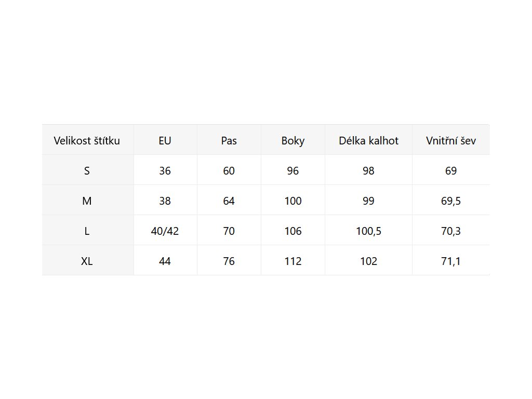
Task: Select the inseam value '69,5' cell
Action: tap(450, 201)
